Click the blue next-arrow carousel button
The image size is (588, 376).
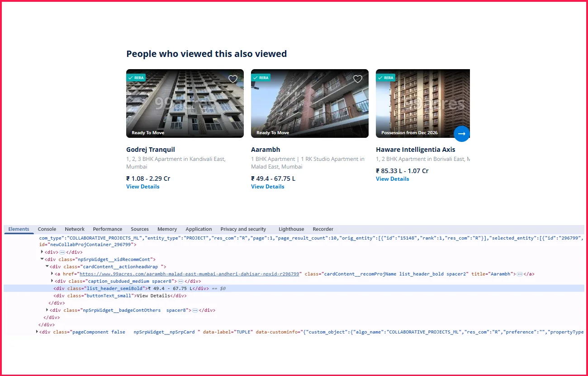pyautogui.click(x=461, y=134)
